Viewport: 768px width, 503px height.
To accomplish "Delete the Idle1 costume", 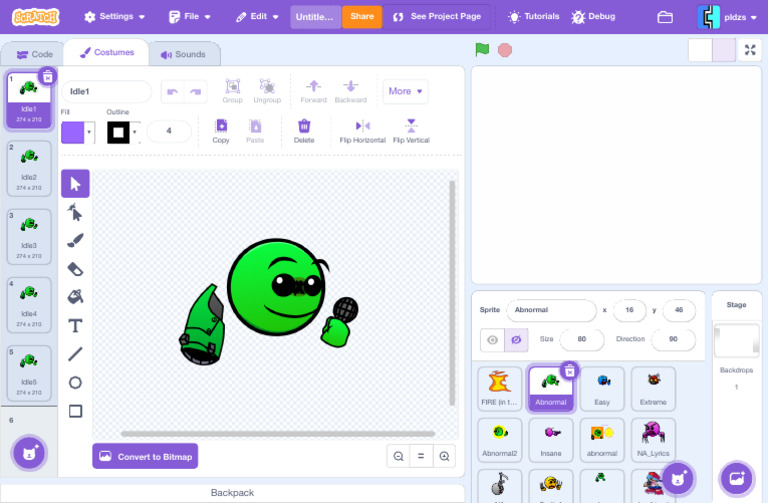I will click(48, 77).
